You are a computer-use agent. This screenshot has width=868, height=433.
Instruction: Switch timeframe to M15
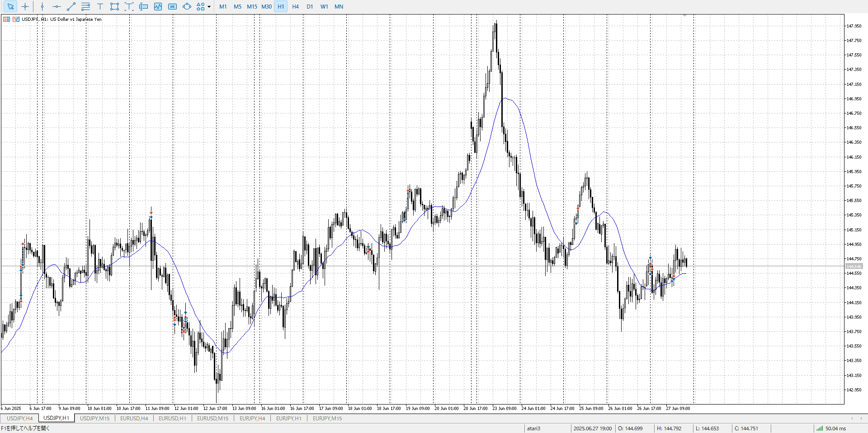252,7
